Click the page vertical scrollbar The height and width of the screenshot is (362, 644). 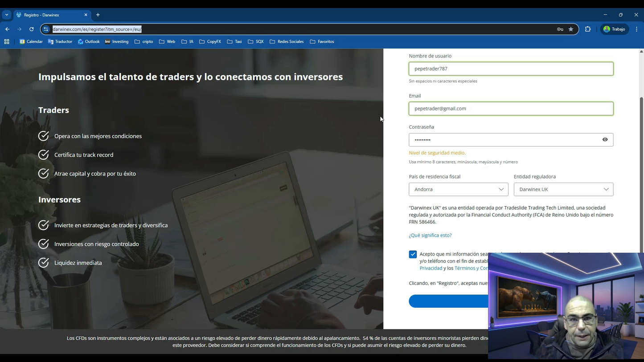[641, 175]
